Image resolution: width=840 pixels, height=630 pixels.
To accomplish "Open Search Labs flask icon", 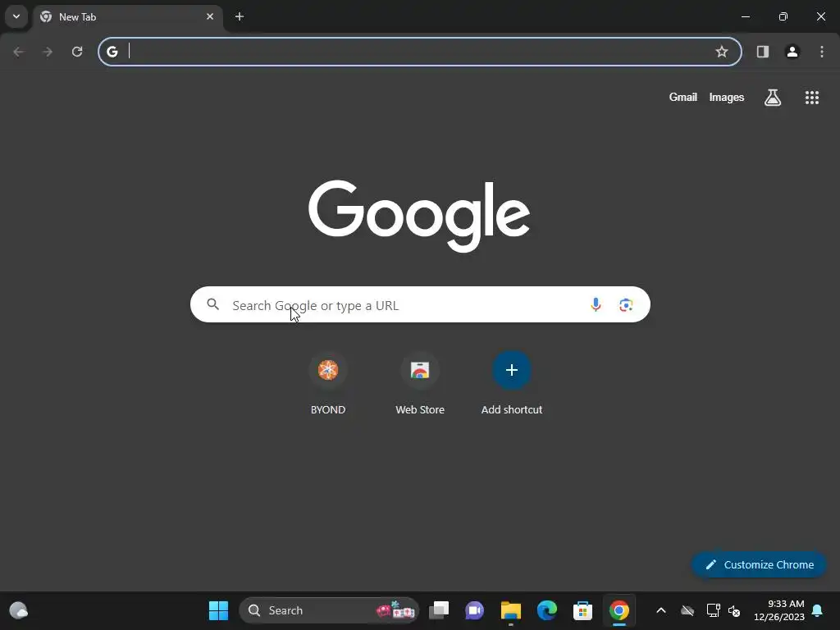I will 773,98.
